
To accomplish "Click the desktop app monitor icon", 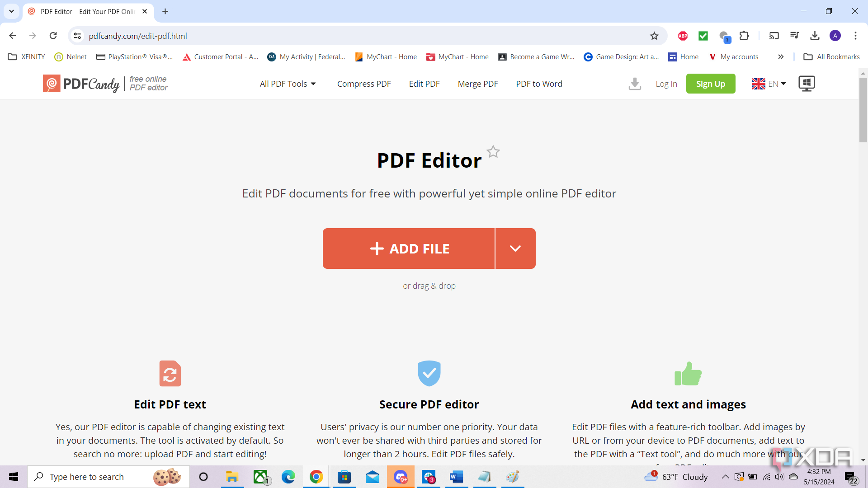I will 807,84.
